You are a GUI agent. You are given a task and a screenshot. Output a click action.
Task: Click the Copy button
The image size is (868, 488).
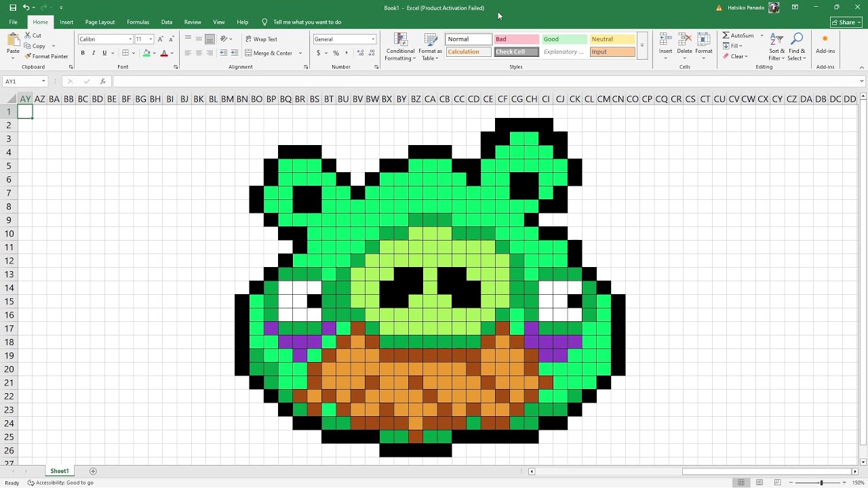(x=35, y=46)
